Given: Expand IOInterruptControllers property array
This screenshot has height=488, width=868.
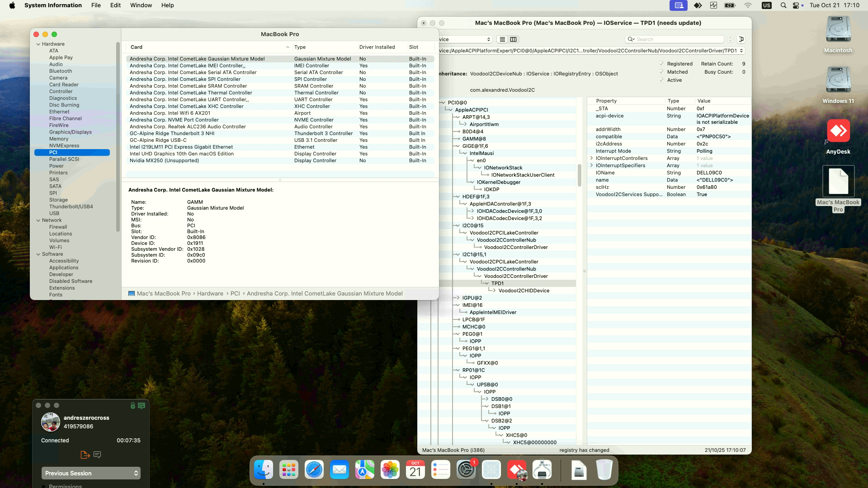Looking at the screenshot, I should pos(592,158).
